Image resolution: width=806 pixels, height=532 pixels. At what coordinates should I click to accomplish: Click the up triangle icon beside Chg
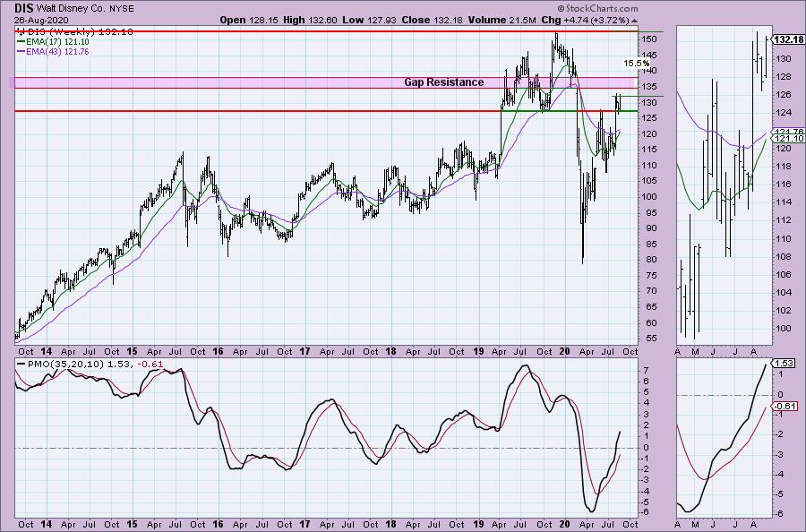634,21
